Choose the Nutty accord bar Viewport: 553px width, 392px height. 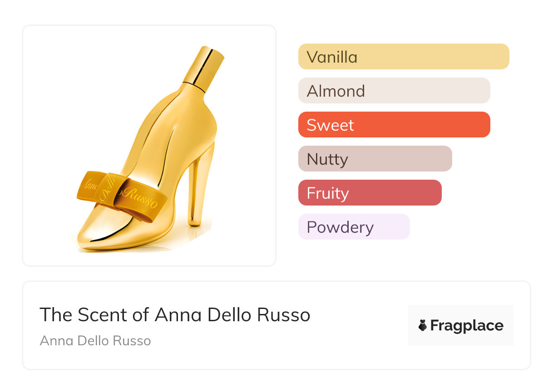(375, 159)
